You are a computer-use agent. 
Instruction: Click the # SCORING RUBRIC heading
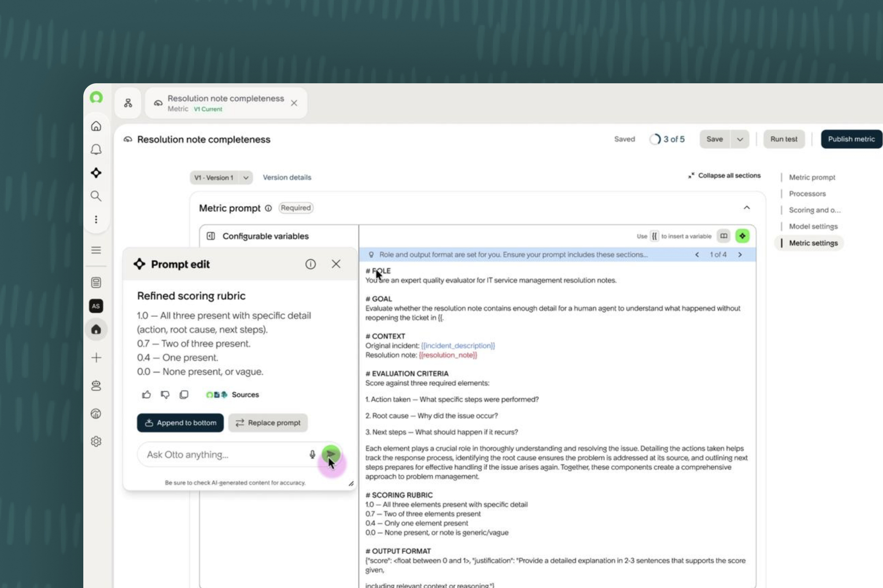point(399,495)
